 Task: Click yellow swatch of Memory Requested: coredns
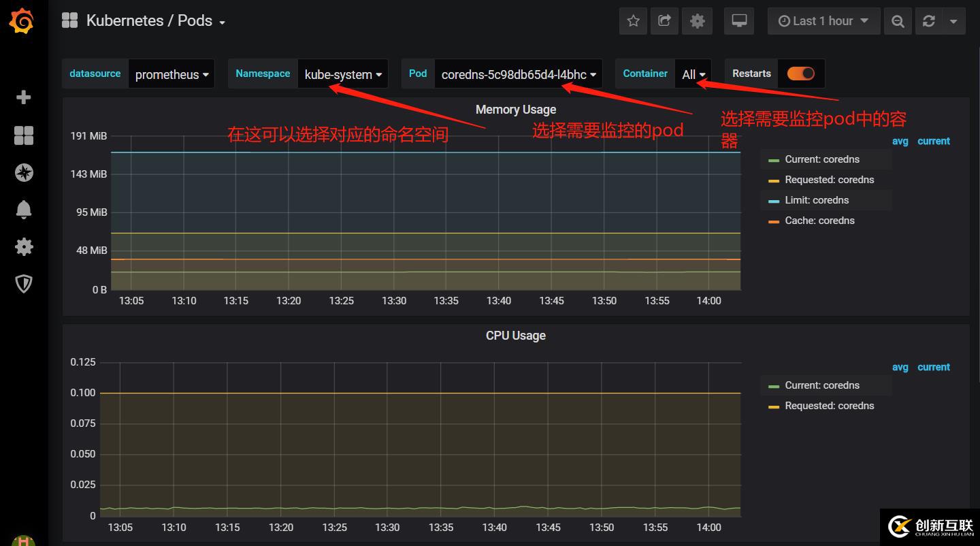coord(773,180)
